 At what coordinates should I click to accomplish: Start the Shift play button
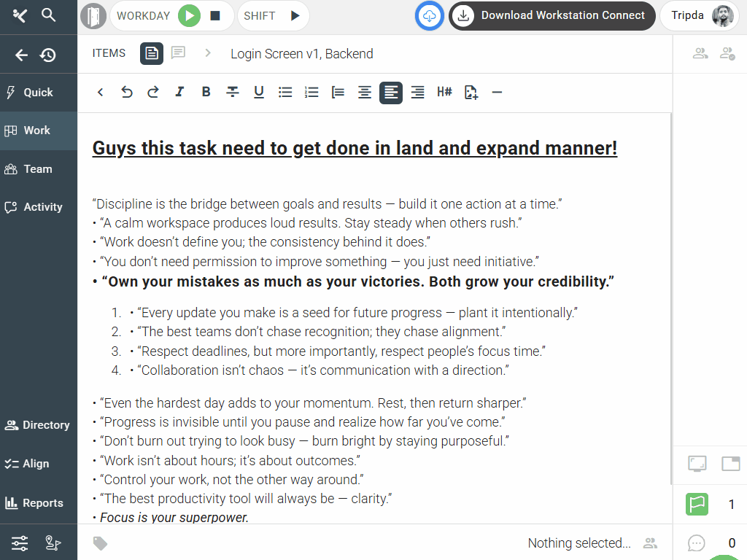[295, 16]
